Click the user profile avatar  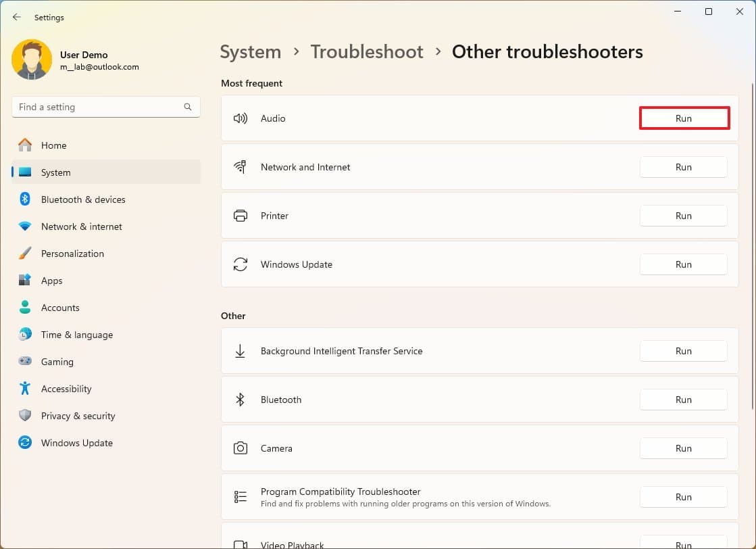(x=32, y=59)
